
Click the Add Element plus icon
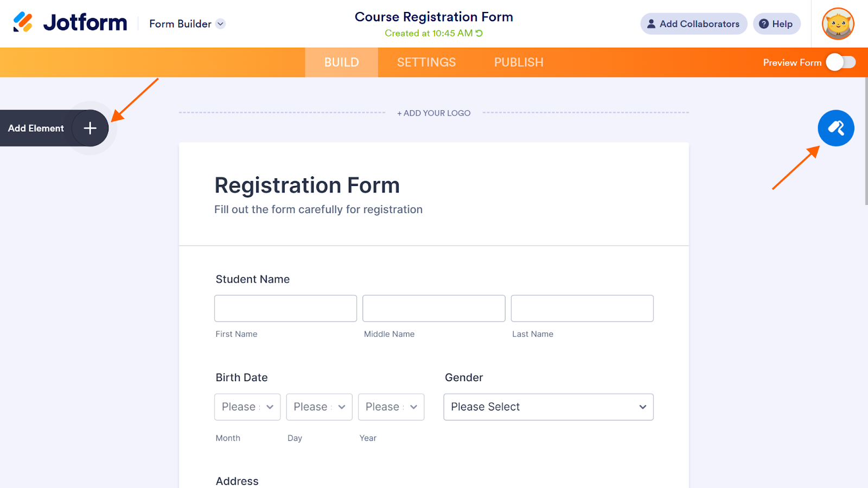(90, 128)
